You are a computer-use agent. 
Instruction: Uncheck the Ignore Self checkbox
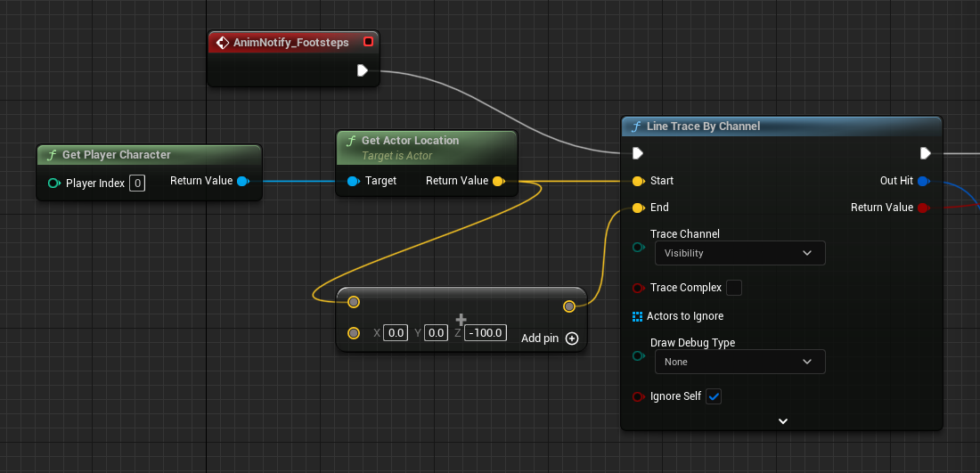pos(714,396)
